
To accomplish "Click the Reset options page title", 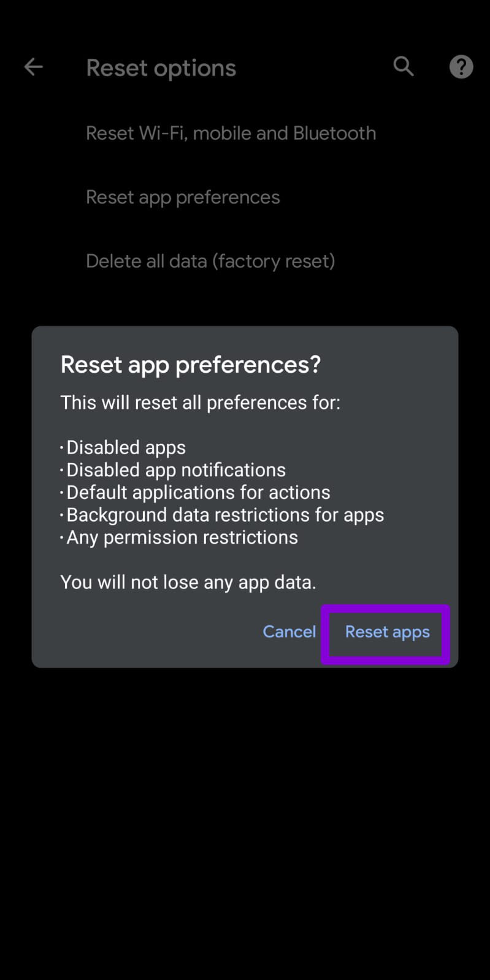I will pos(161,68).
